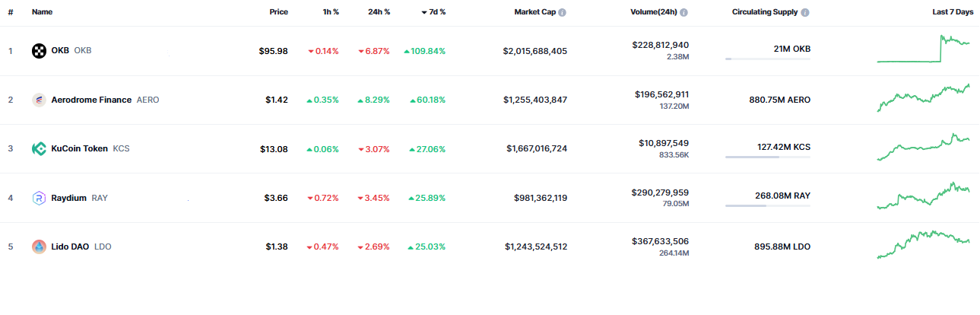The image size is (980, 315).
Task: Click OKB price $95.98
Action: (x=273, y=51)
